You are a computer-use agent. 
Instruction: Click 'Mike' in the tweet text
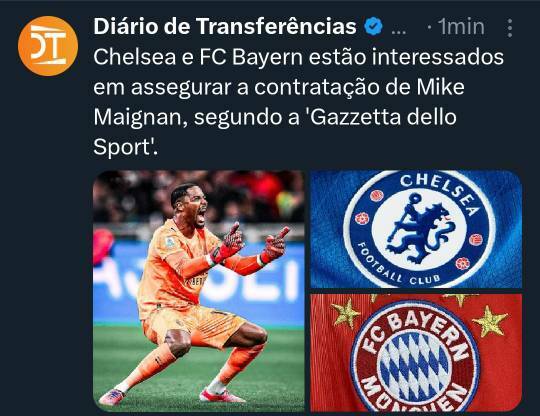(440, 87)
